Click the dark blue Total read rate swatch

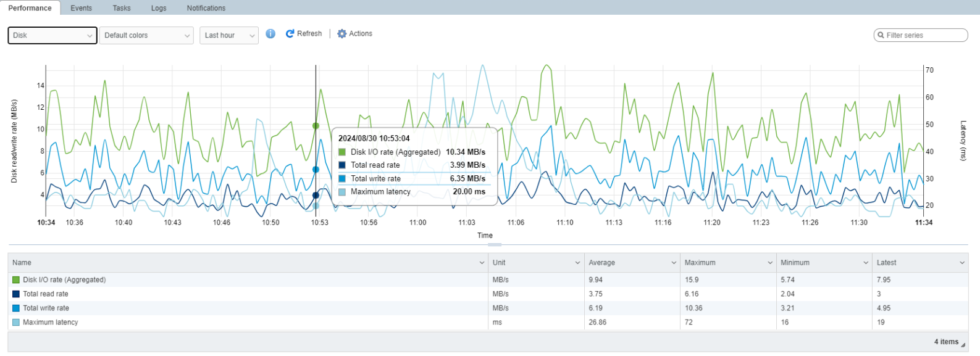pyautogui.click(x=16, y=294)
